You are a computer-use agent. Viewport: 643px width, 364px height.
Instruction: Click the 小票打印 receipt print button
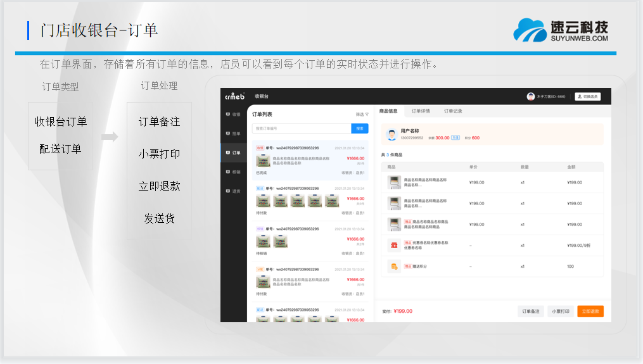[x=560, y=311]
